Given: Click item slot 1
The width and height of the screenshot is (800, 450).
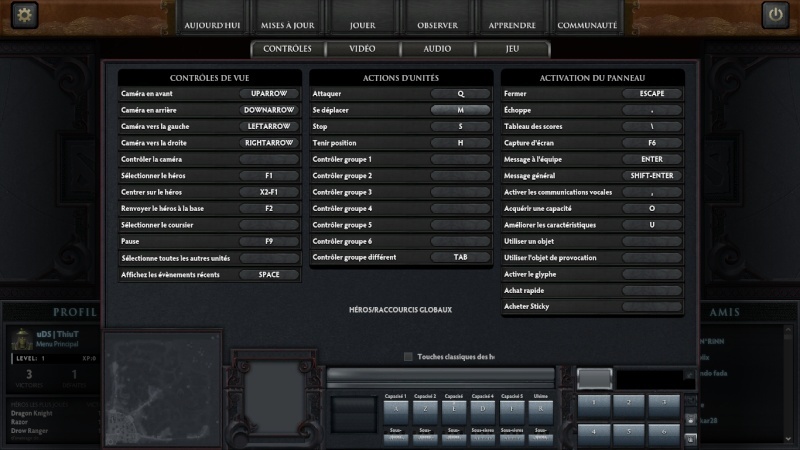Looking at the screenshot, I should [594, 406].
